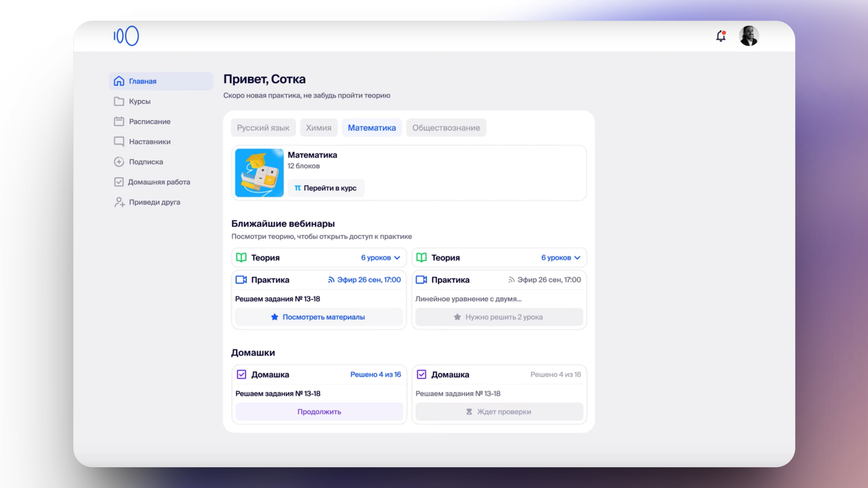Click the star icon in Посмотреть материалы
This screenshot has width=868, height=488.
(274, 317)
